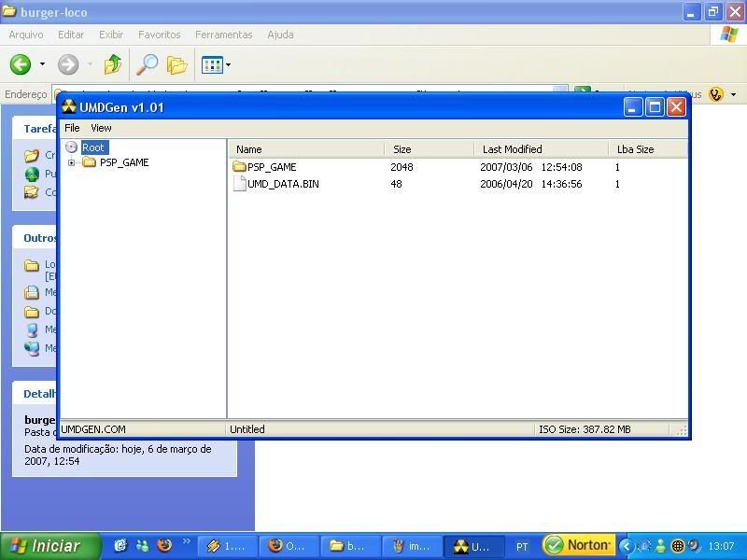Expand the quick launch overflow chevron
Screen dimensions: 747x560
[x=186, y=540]
